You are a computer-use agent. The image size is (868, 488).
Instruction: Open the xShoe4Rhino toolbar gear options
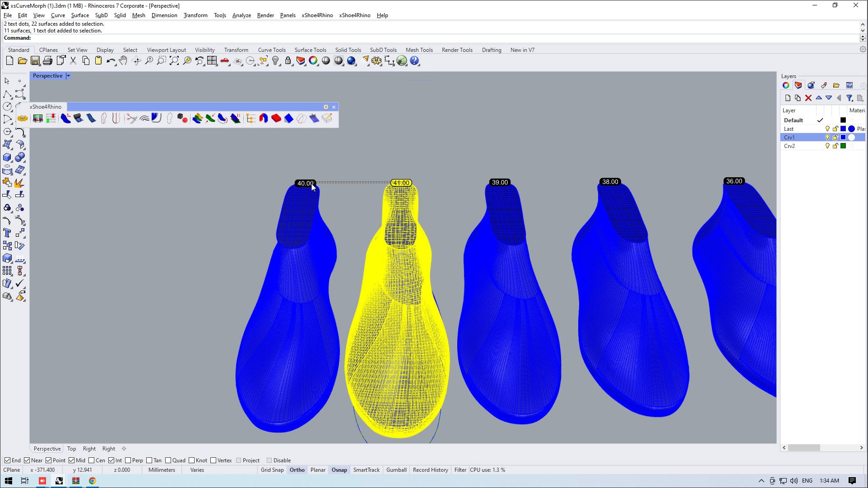(326, 107)
